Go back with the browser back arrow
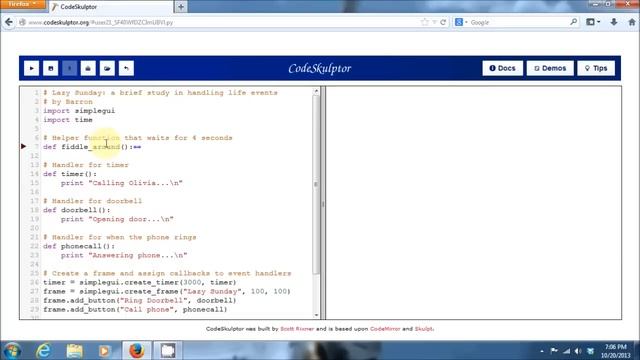640x360 pixels. [9, 22]
